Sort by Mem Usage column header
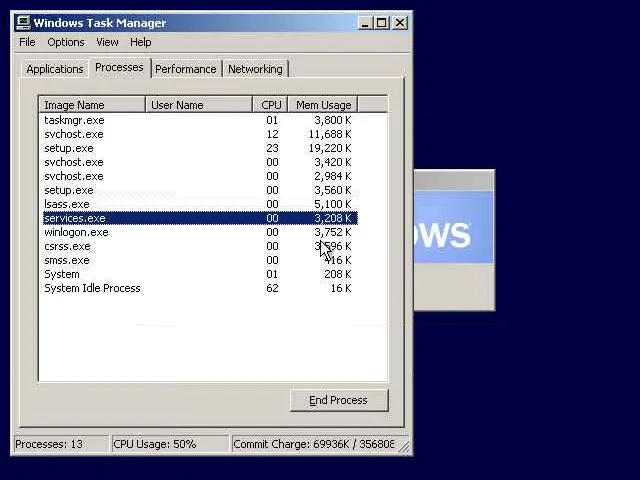Image resolution: width=640 pixels, height=480 pixels. pyautogui.click(x=323, y=105)
